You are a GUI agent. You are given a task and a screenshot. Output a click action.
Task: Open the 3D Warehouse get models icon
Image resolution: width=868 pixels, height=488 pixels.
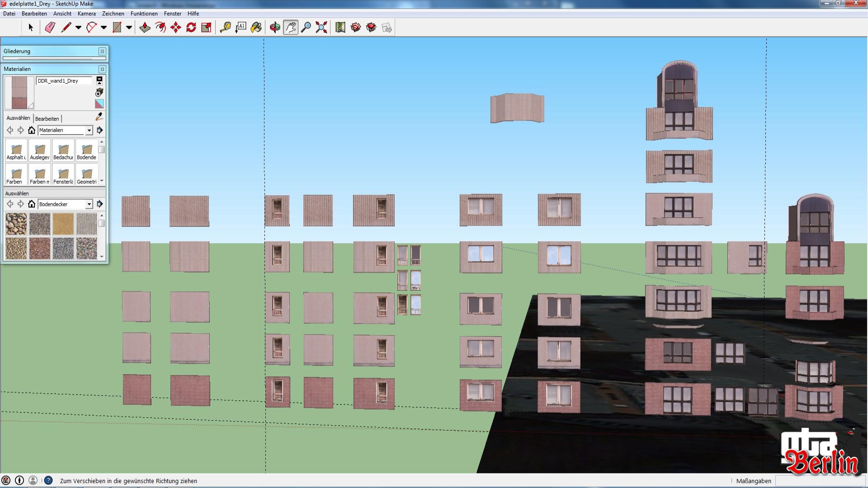356,28
